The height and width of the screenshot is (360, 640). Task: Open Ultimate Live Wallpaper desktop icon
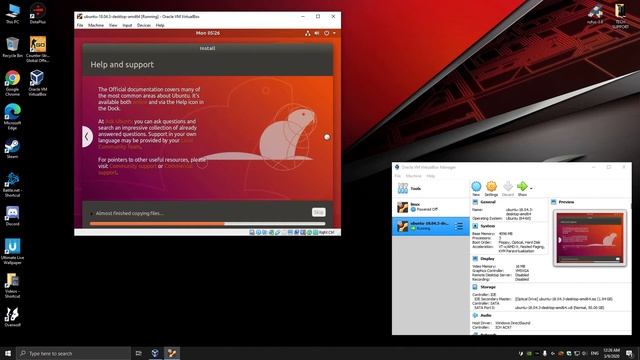coord(12,251)
